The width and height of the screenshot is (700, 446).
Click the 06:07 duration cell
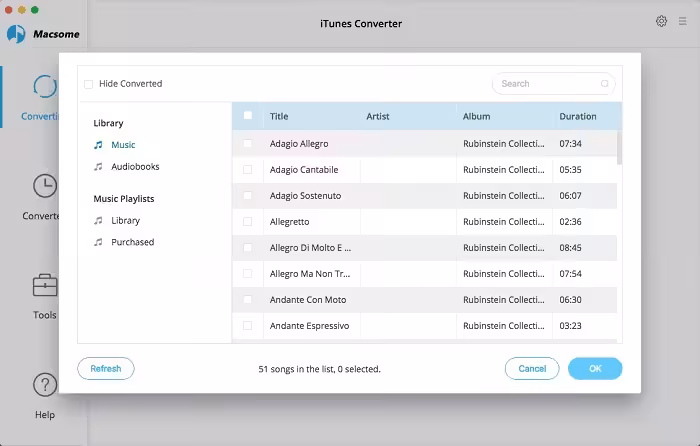pyautogui.click(x=571, y=196)
